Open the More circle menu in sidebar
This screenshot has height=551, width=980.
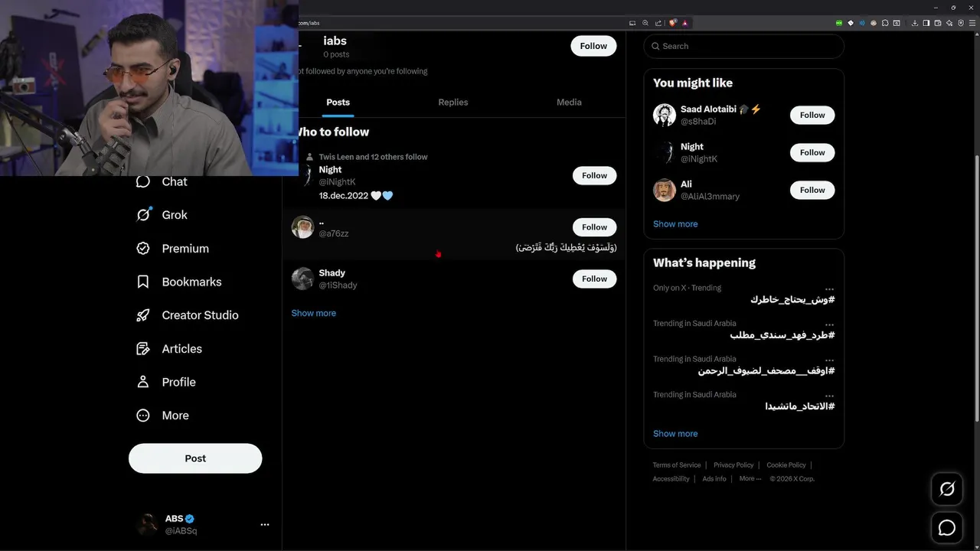pyautogui.click(x=143, y=416)
